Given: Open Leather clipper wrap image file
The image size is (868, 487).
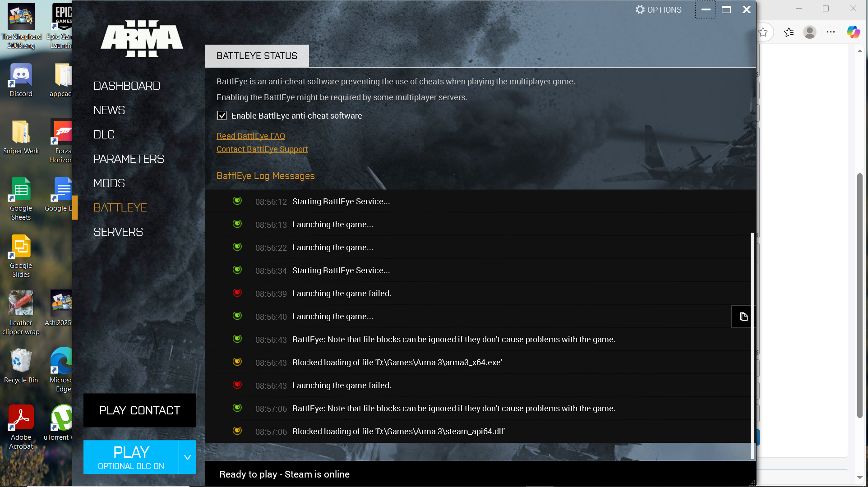Looking at the screenshot, I should [21, 313].
